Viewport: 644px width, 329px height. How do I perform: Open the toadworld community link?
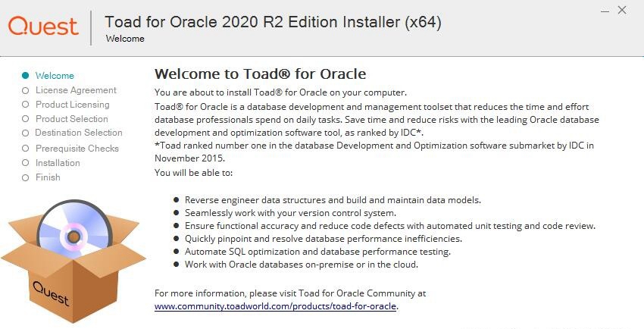click(x=275, y=306)
